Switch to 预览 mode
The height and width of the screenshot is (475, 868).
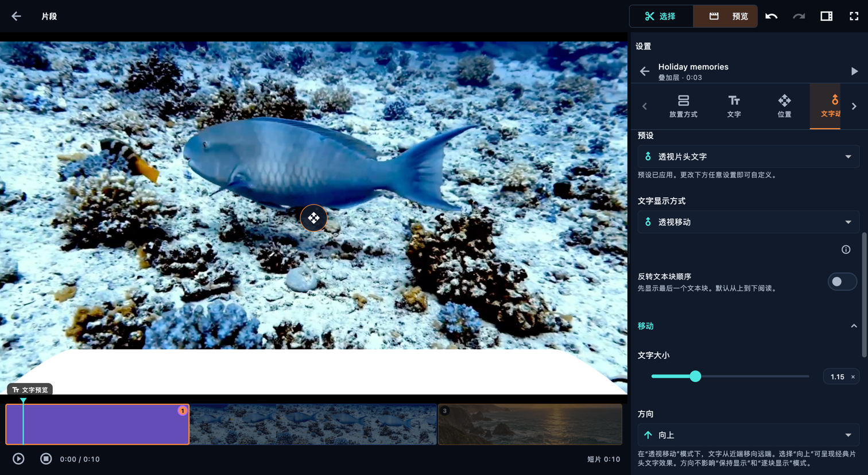pyautogui.click(x=726, y=16)
